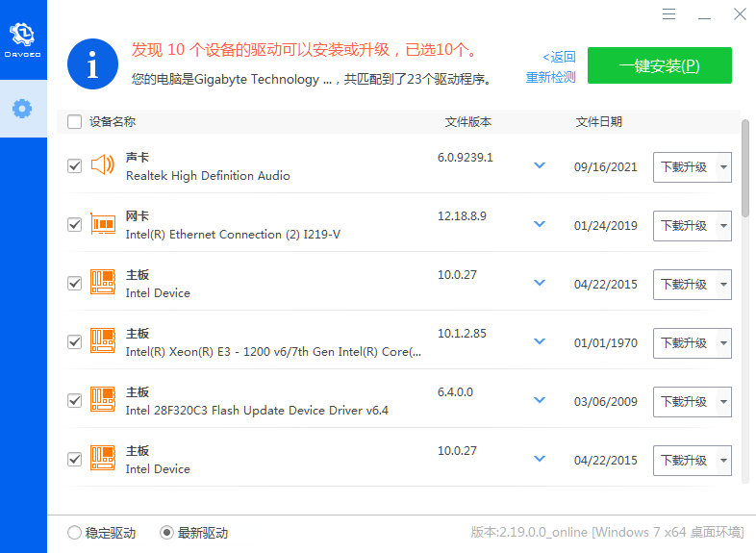Select the 最新驱动 radio button
This screenshot has width=756, height=553.
[166, 533]
